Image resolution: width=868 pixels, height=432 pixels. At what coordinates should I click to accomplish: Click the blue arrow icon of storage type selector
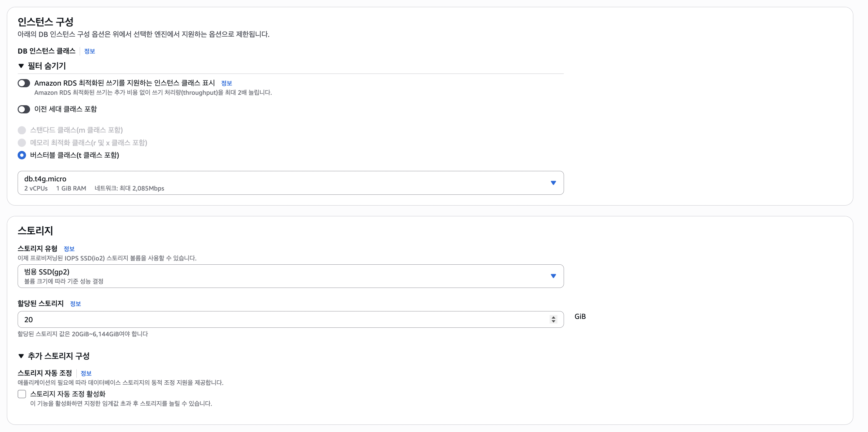(x=553, y=276)
